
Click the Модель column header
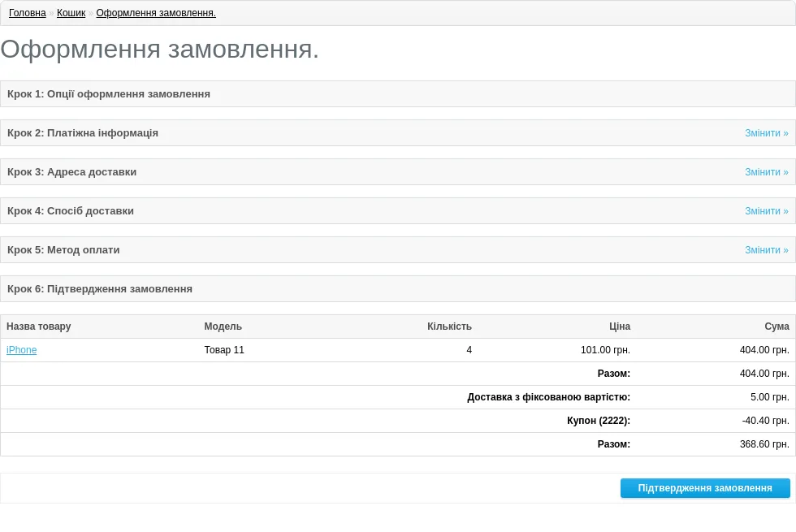223,327
